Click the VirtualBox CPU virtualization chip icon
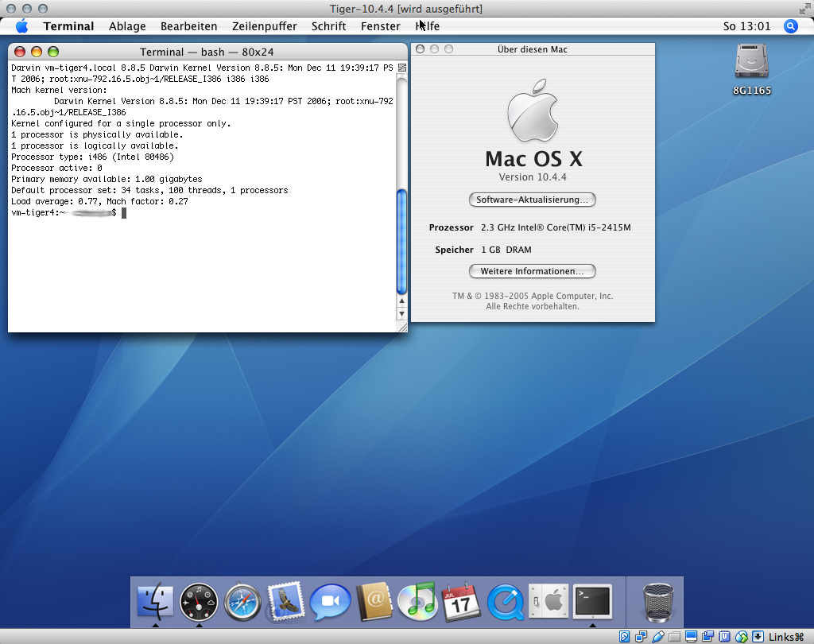The height and width of the screenshot is (644, 814). click(x=724, y=636)
